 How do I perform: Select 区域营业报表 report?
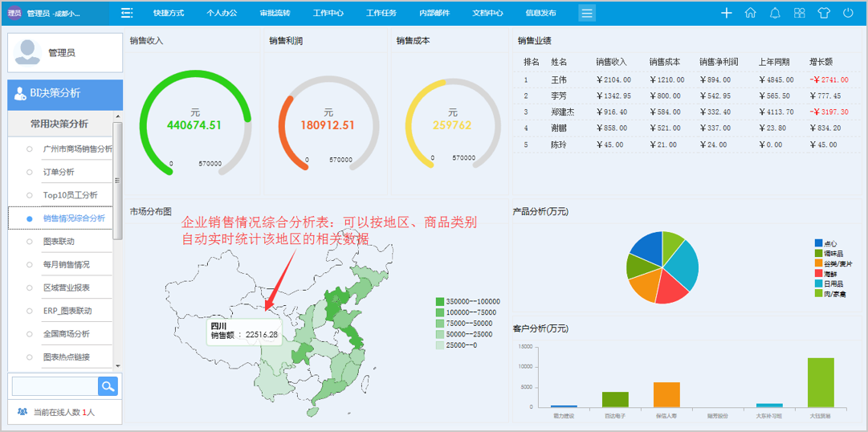point(67,288)
